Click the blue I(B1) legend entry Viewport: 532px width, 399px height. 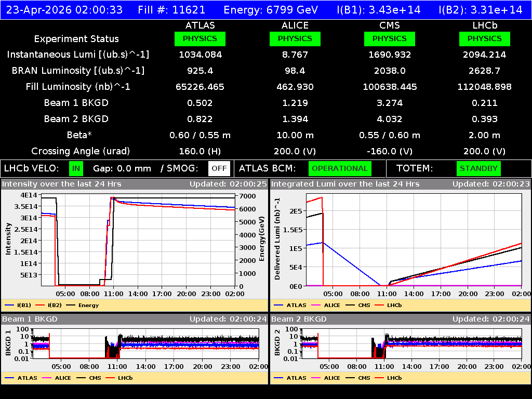[x=18, y=305]
